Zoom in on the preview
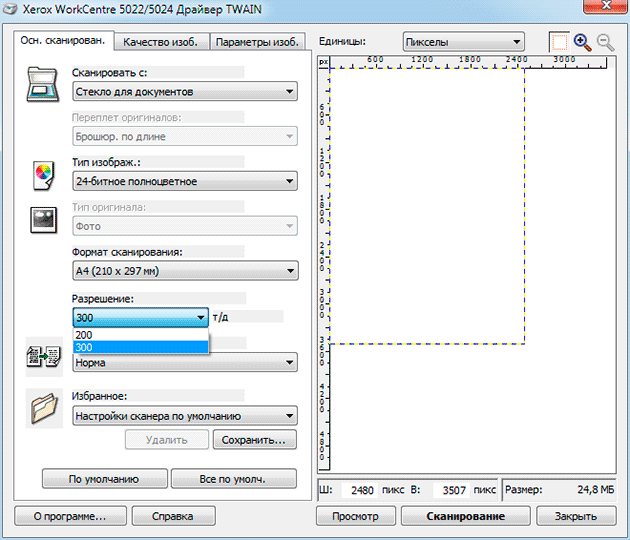Image resolution: width=630 pixels, height=540 pixels. (583, 42)
